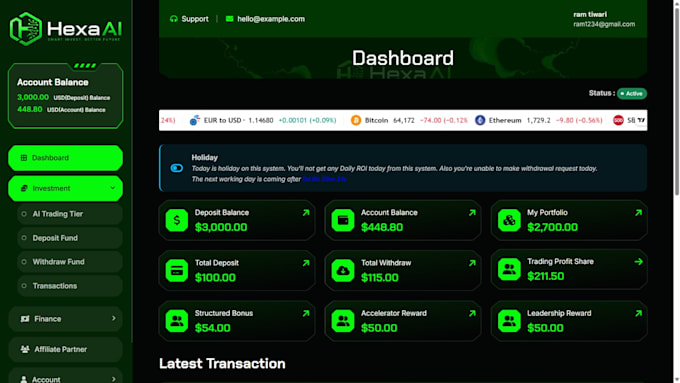
Task: Open Structured Bonus arrow
Action: 306,313
